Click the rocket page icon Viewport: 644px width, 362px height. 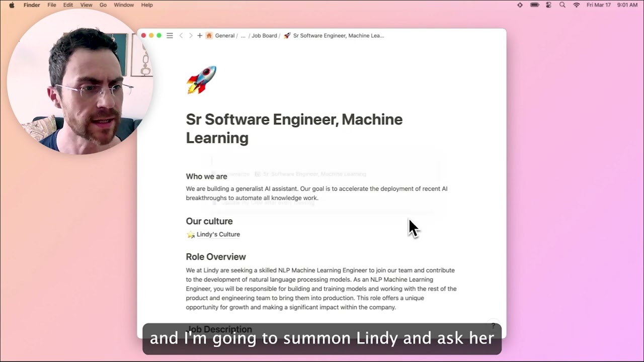pos(201,79)
